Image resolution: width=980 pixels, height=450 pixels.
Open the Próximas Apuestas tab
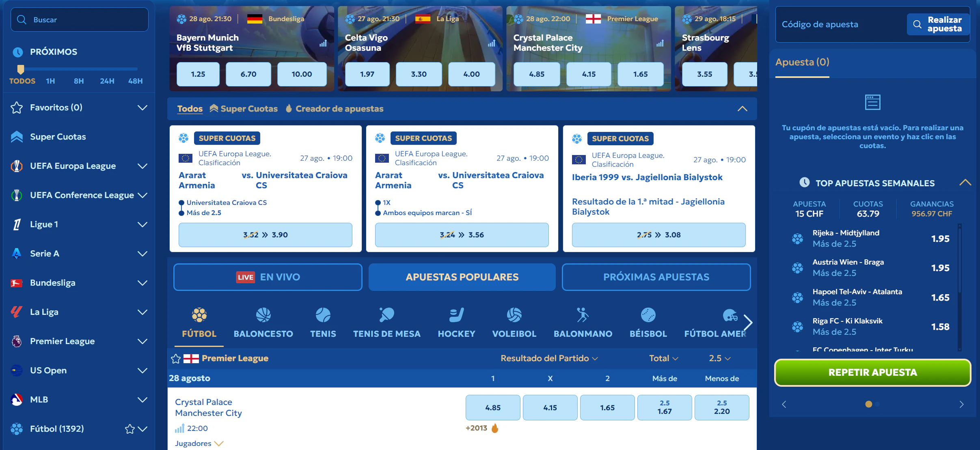tap(656, 277)
